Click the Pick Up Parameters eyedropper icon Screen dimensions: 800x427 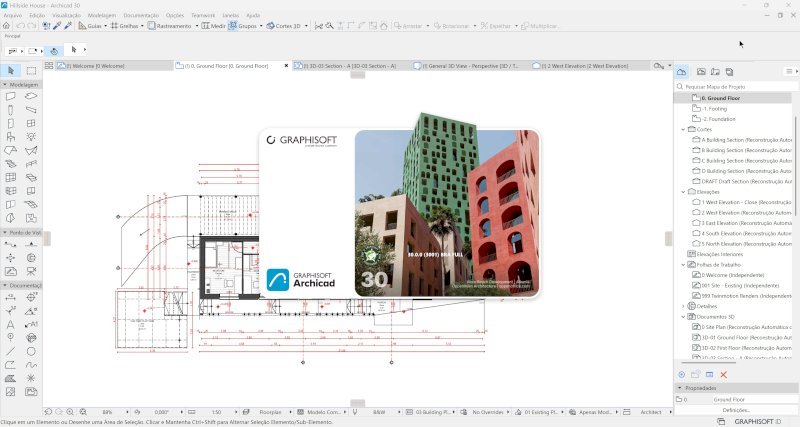57,26
